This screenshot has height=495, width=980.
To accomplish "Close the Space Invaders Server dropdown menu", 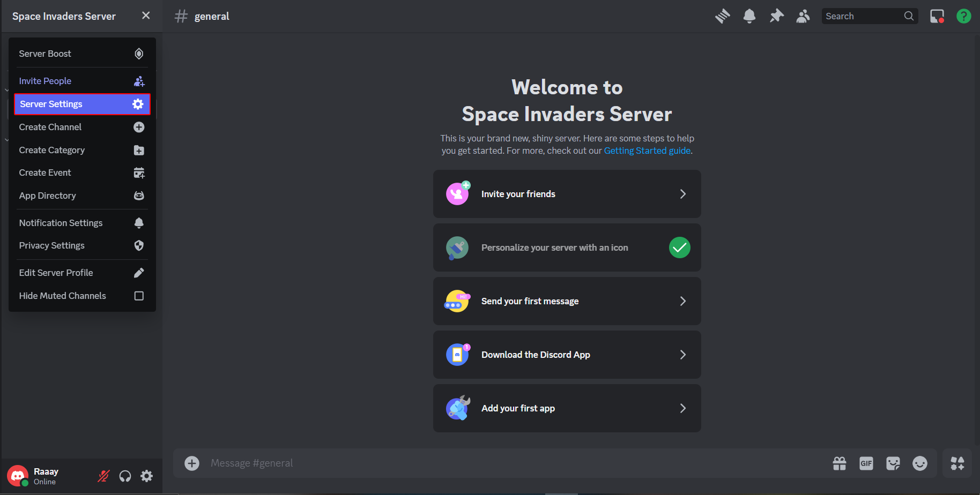I will [146, 16].
